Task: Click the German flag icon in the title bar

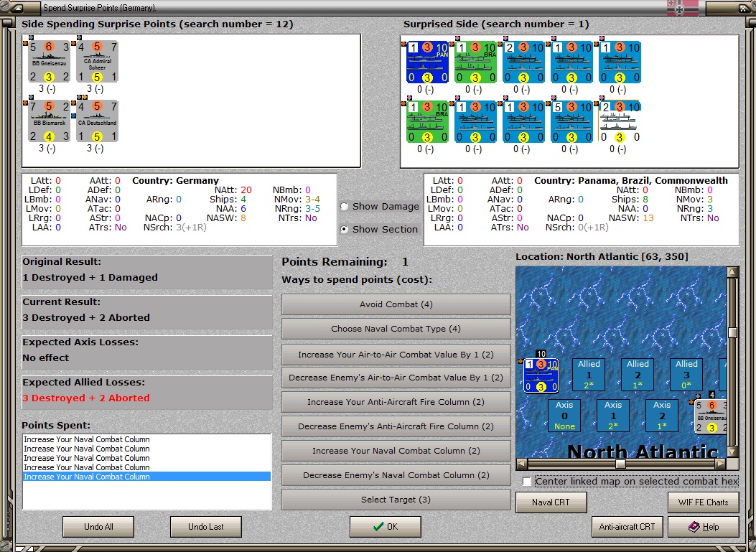Action: coord(682,7)
